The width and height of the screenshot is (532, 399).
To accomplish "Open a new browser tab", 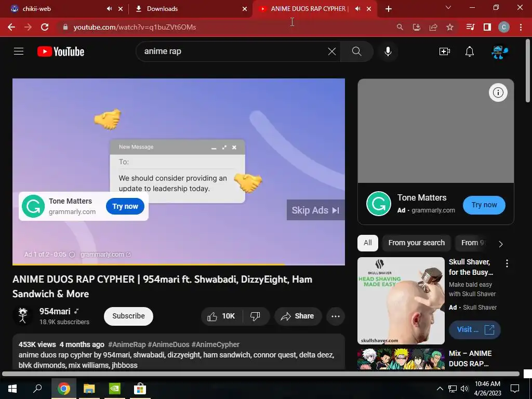I will 389,9.
